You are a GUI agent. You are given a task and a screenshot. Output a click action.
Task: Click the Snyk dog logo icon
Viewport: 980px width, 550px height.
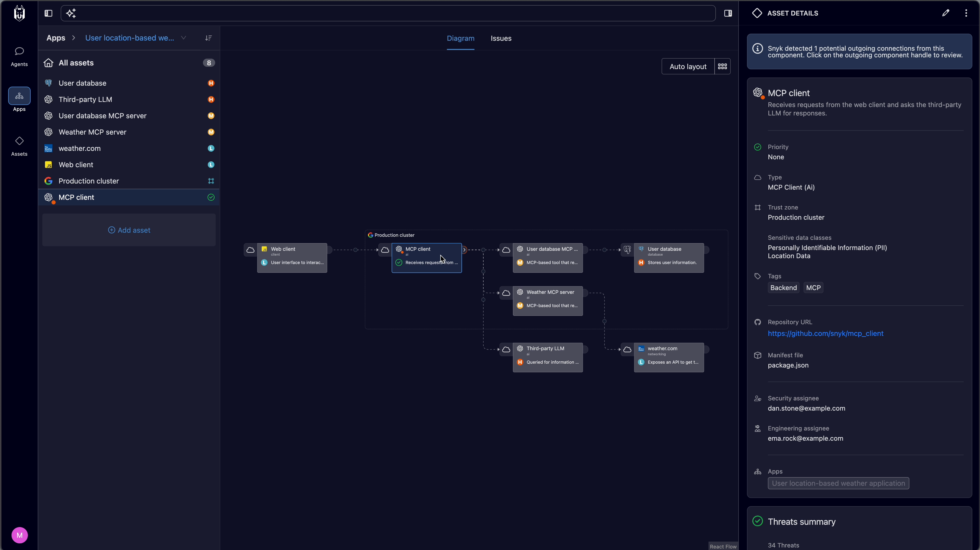click(19, 13)
